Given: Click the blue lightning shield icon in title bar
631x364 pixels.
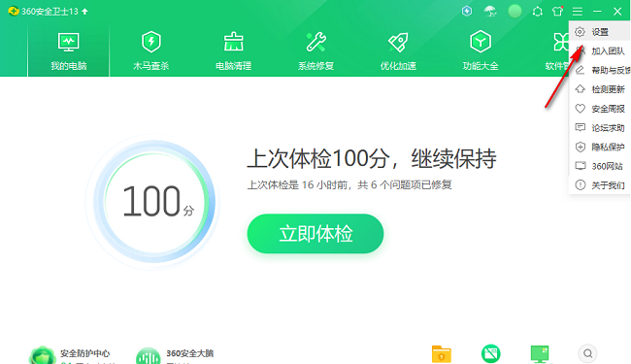Looking at the screenshot, I should point(467,12).
